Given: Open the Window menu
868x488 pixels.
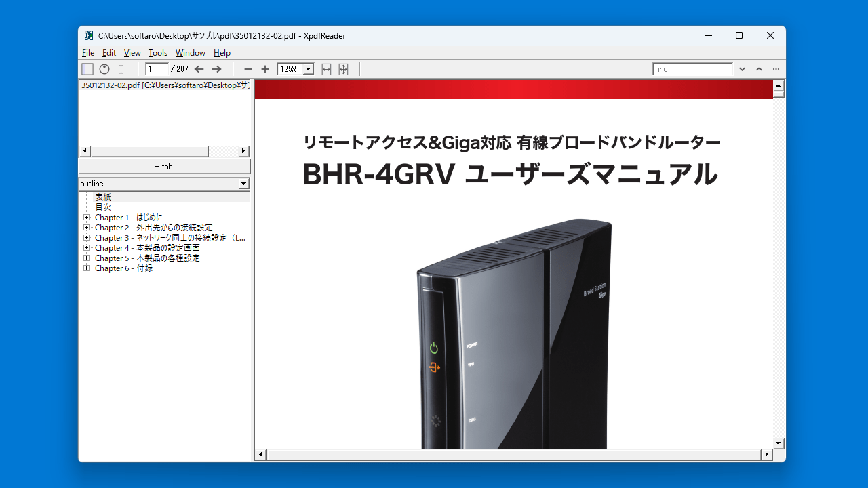Looking at the screenshot, I should [191, 53].
